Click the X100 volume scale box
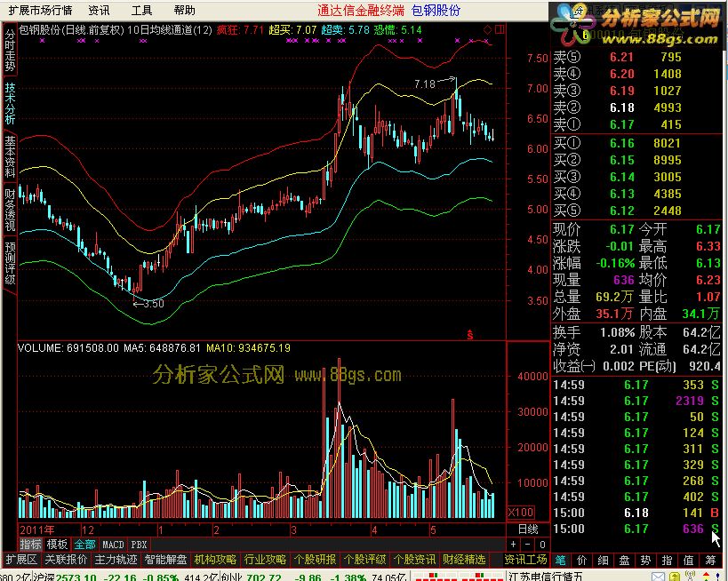 click(521, 513)
